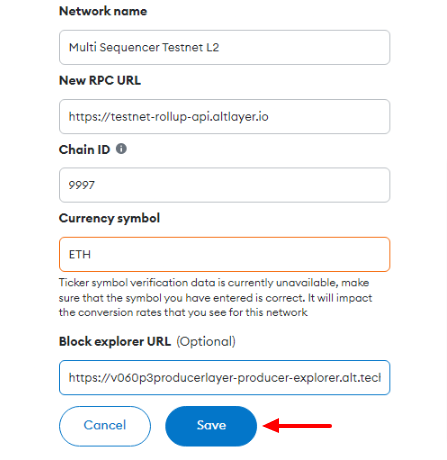This screenshot has height=460, width=447.
Task: Click the 'ETH' text in currency field
Action: coord(80,254)
